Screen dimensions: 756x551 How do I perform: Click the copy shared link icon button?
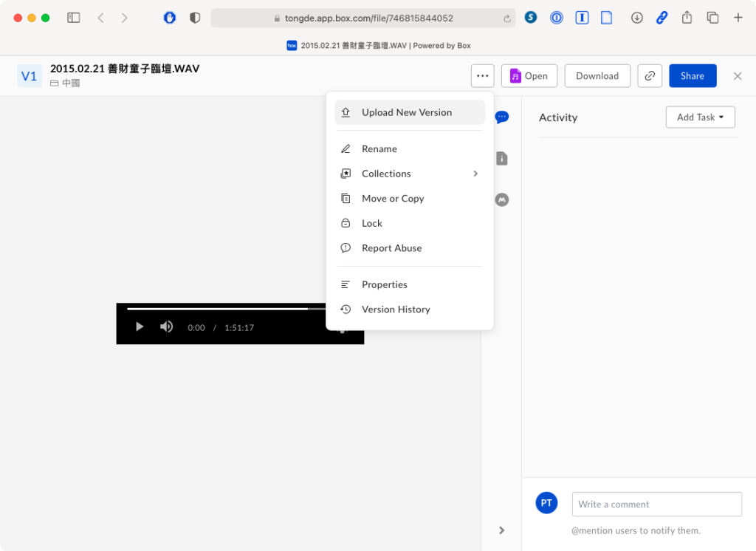(650, 76)
